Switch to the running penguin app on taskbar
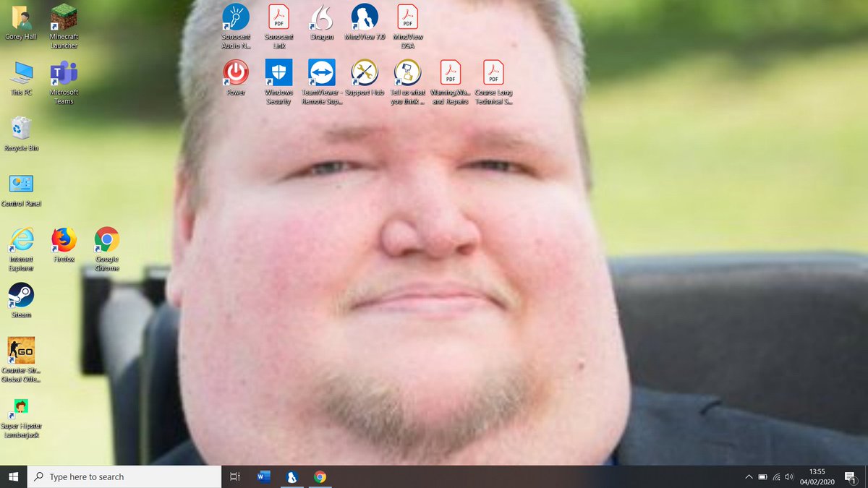 point(292,476)
